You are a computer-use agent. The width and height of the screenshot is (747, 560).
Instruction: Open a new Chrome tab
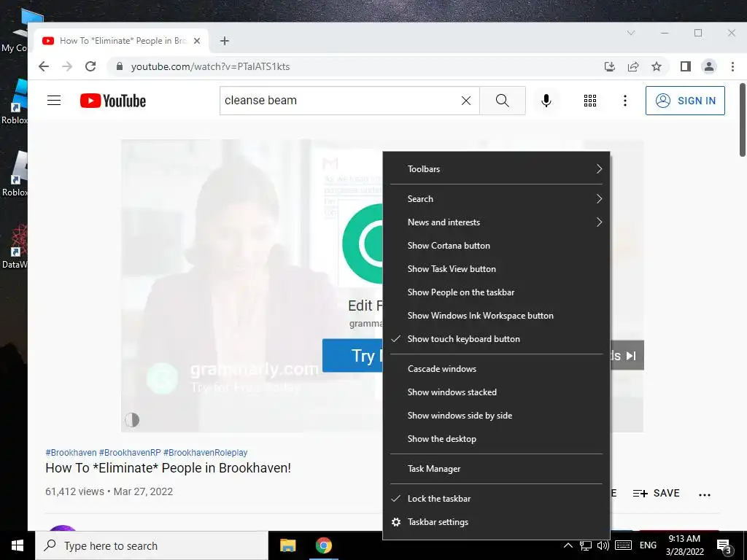click(225, 41)
